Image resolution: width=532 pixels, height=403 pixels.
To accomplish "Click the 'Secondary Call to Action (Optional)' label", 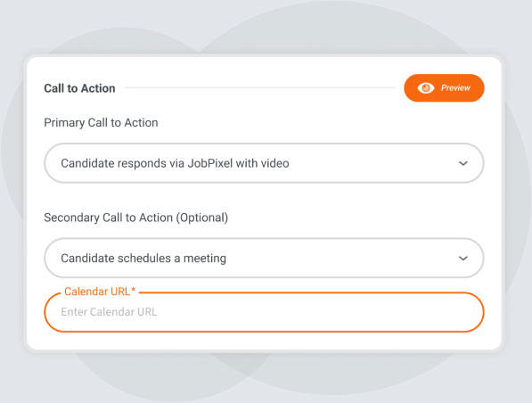I will (x=136, y=218).
